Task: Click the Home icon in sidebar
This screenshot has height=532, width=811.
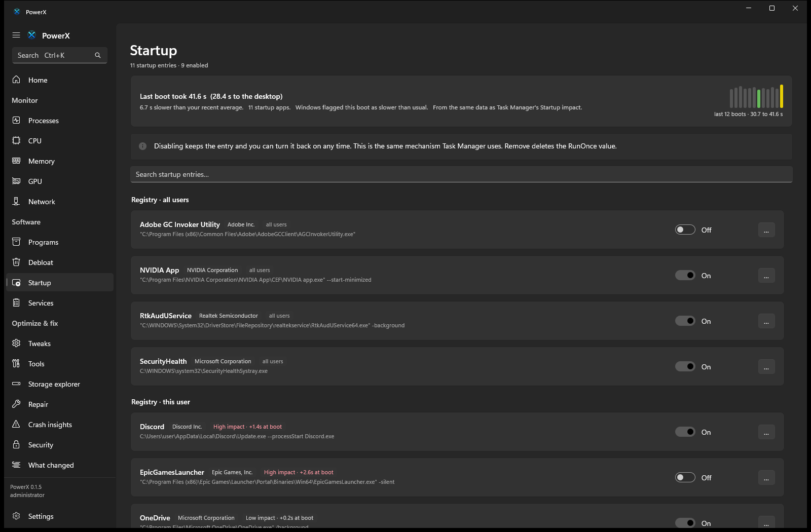Action: click(16, 80)
